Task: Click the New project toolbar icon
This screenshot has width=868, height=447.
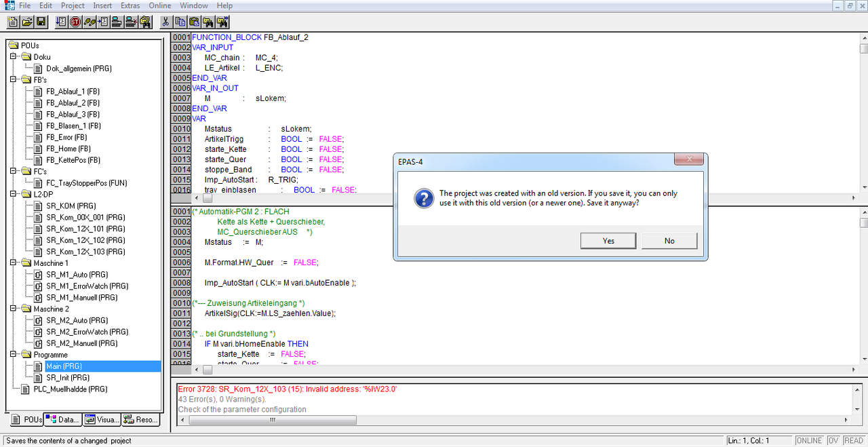Action: pos(13,22)
